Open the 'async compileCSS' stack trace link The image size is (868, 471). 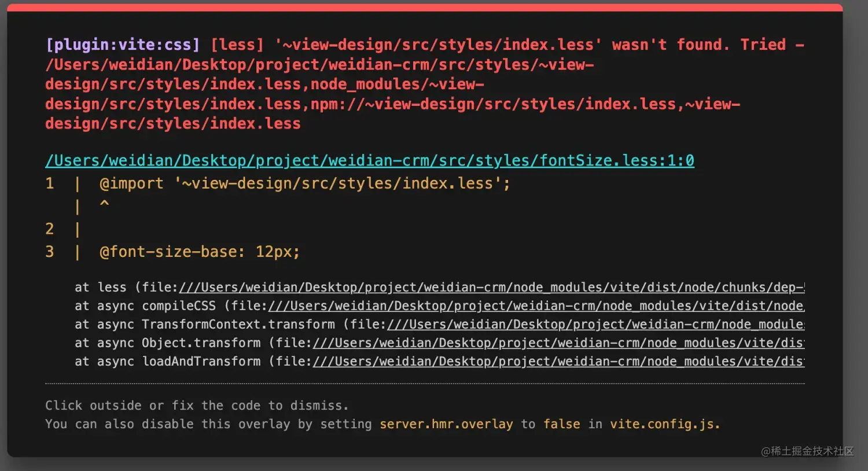(x=536, y=306)
